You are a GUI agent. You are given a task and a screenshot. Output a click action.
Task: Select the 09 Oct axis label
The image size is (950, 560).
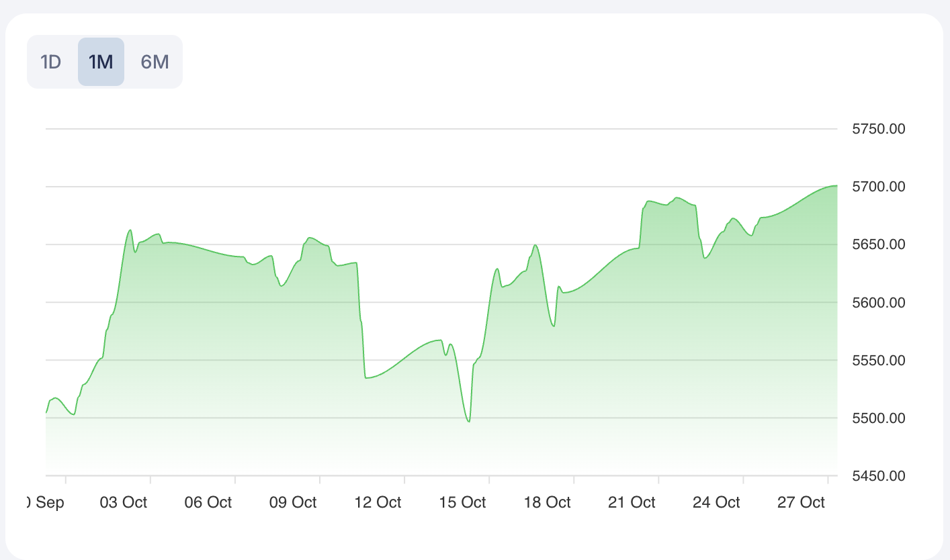[x=293, y=502]
